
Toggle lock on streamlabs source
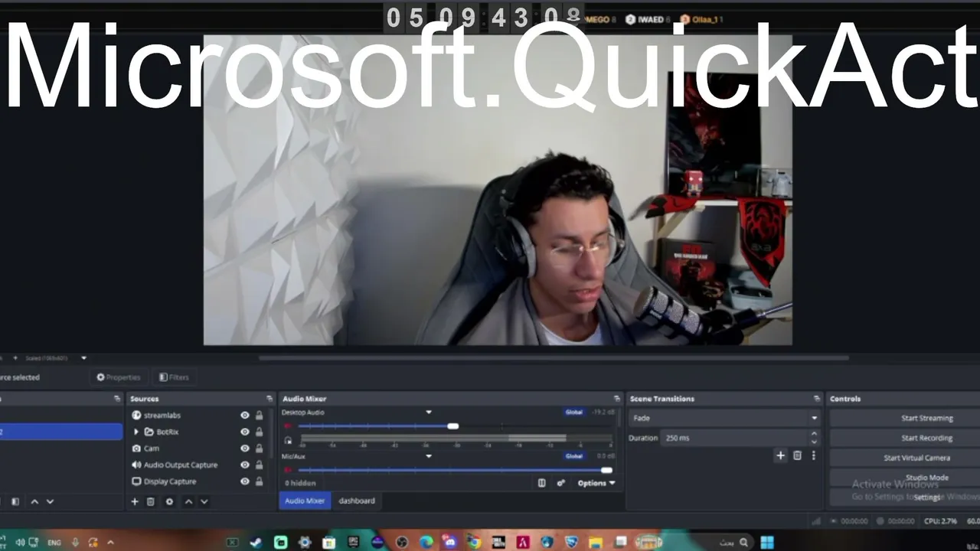(259, 416)
